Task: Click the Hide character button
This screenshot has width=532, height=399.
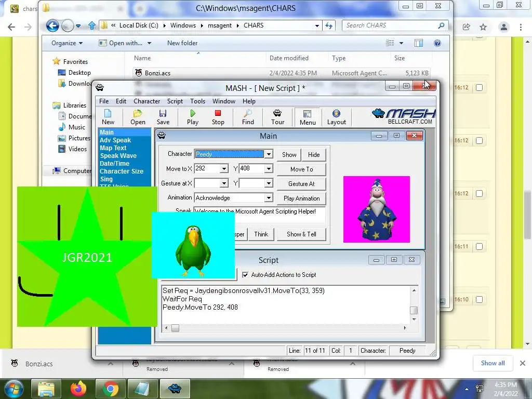Action: click(314, 155)
